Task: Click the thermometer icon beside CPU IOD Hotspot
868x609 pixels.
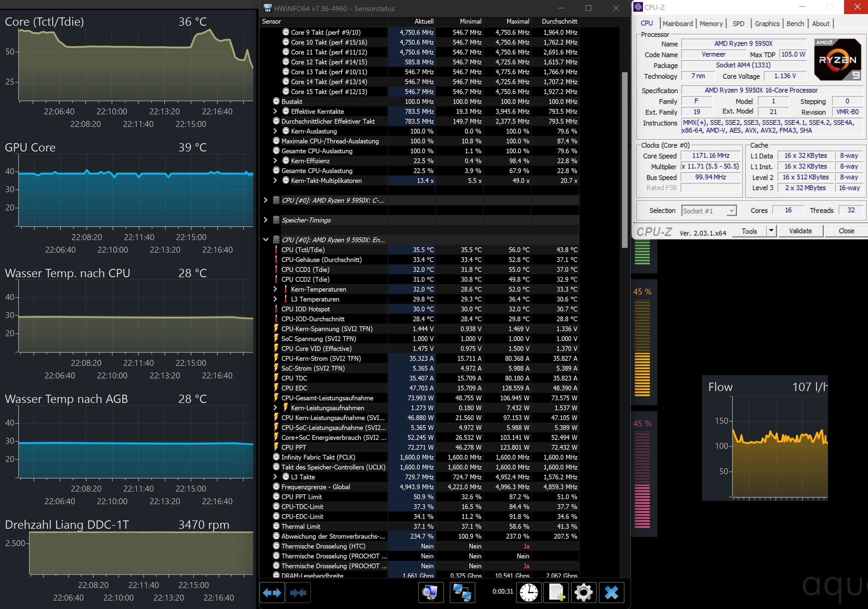Action: tap(276, 309)
